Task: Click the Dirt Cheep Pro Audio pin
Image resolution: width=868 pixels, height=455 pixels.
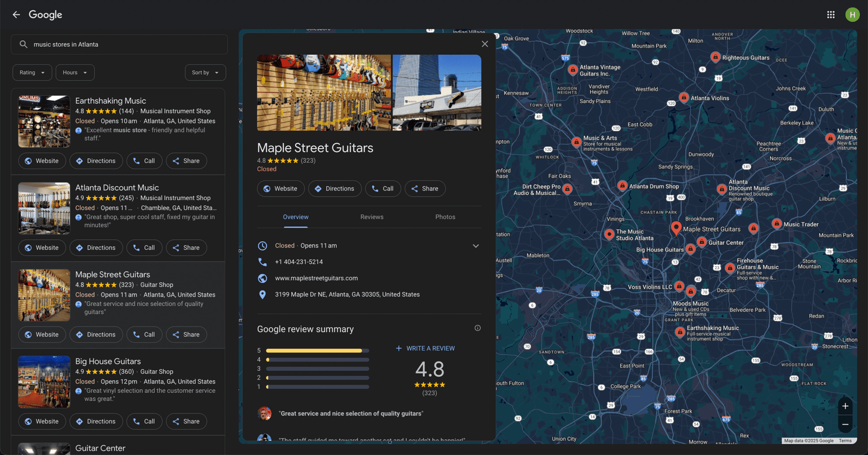Action: coord(567,189)
